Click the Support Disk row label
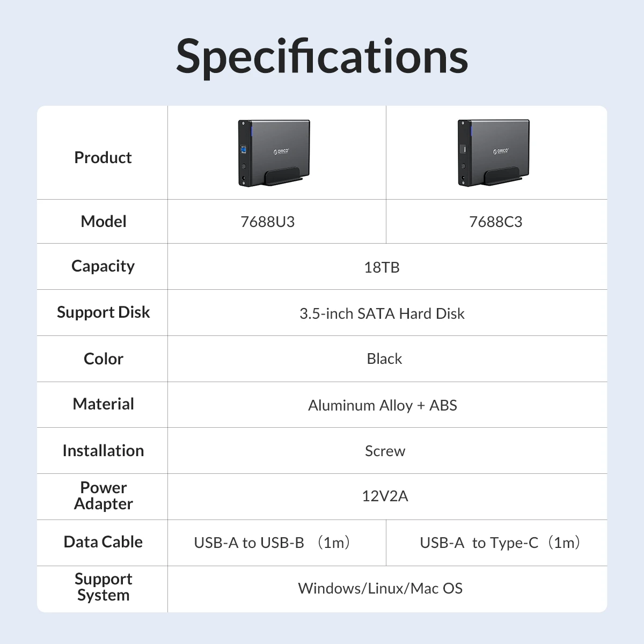Viewport: 644px width, 644px height. point(103,312)
